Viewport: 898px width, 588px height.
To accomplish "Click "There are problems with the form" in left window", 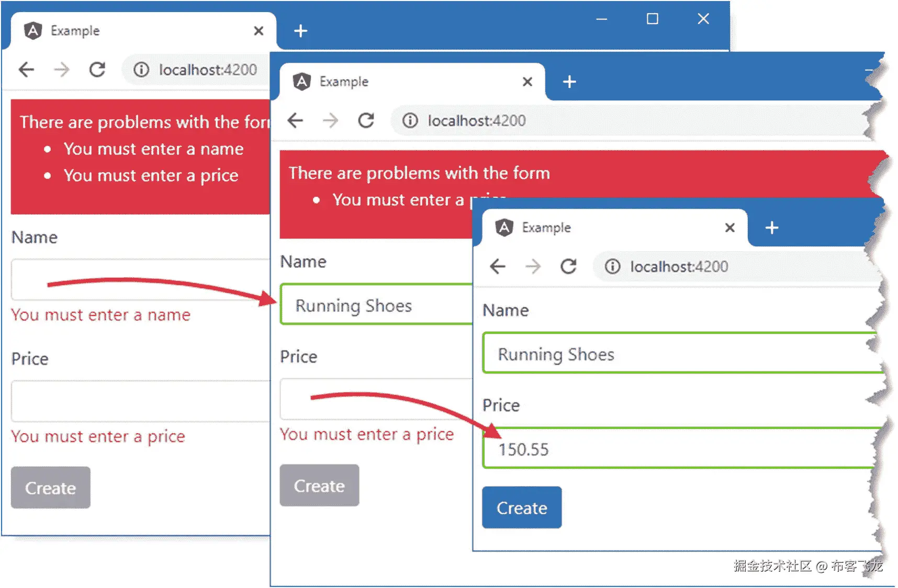I will [x=145, y=122].
